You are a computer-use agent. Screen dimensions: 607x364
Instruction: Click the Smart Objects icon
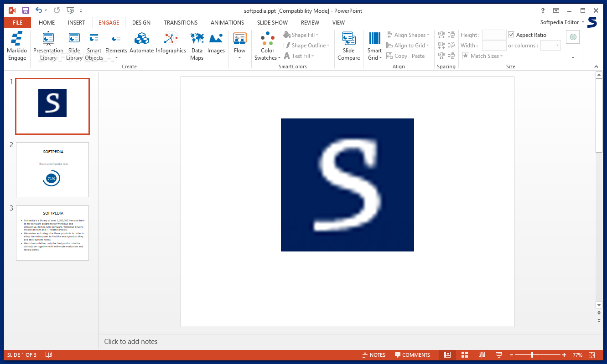click(94, 38)
